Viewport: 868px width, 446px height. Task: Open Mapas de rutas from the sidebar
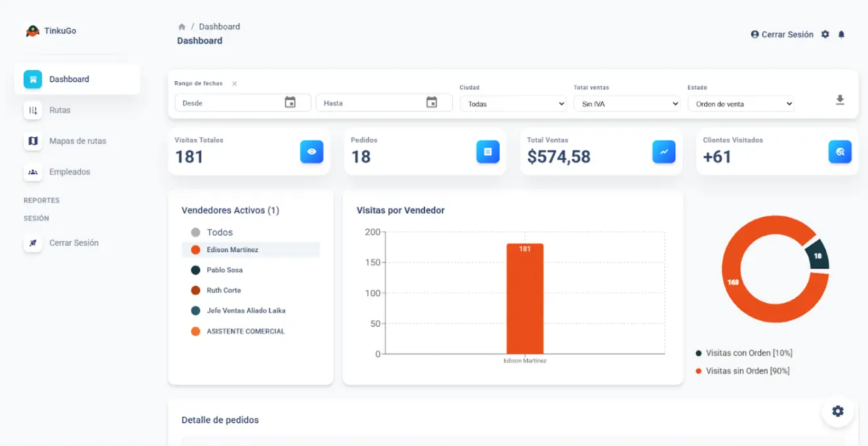pos(77,141)
